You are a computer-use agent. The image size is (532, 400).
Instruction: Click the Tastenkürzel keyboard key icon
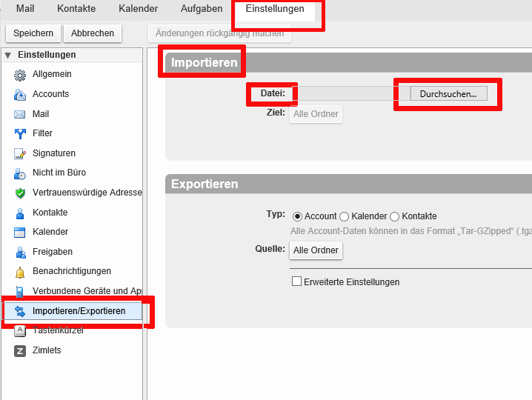20,331
